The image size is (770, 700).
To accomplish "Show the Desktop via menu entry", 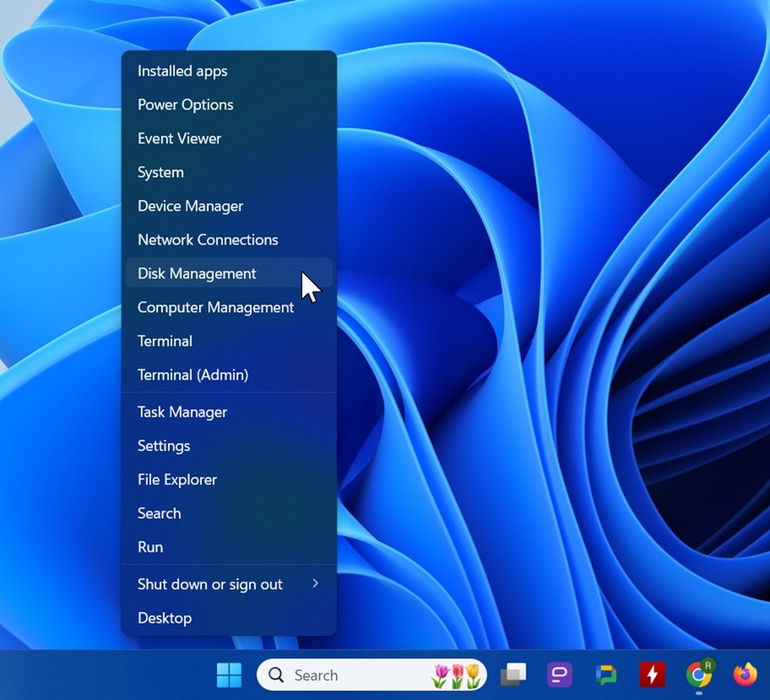I will coord(229,618).
